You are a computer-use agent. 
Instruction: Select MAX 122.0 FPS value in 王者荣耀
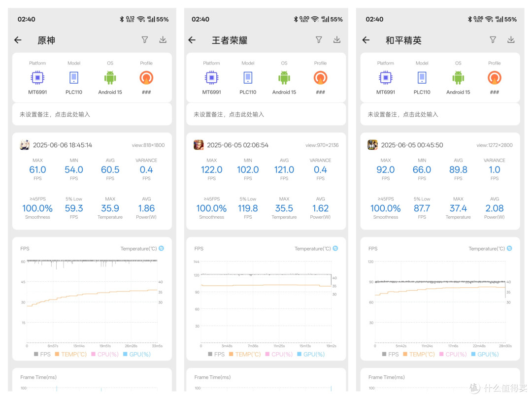click(212, 169)
